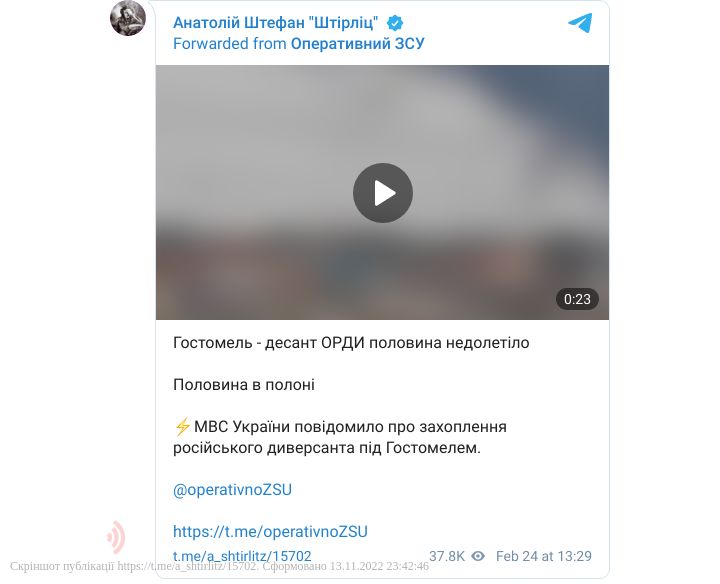
Task: Click the "Гостомель - десант ОРДИ" text line
Action: pos(351,343)
